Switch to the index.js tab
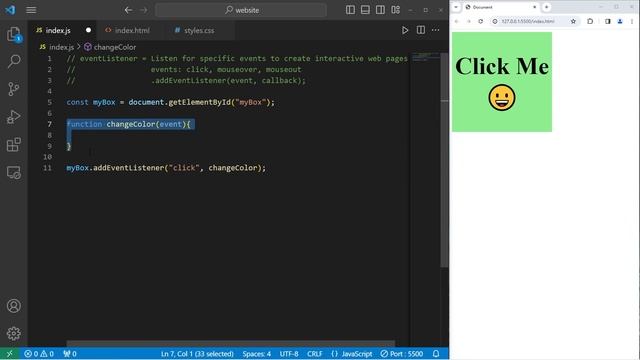Screen dimensions: 640x360 pyautogui.click(x=58, y=30)
